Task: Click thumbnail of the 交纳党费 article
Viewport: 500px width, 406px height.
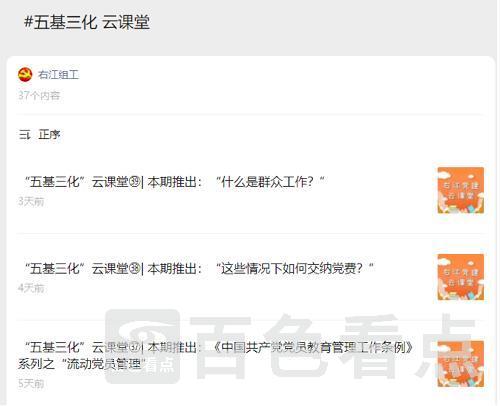Action: (461, 277)
